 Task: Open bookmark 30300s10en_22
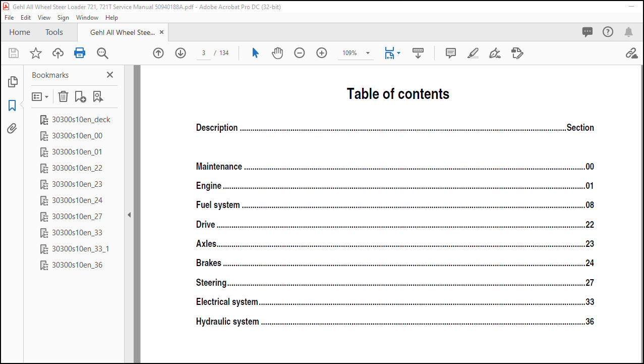[77, 168]
